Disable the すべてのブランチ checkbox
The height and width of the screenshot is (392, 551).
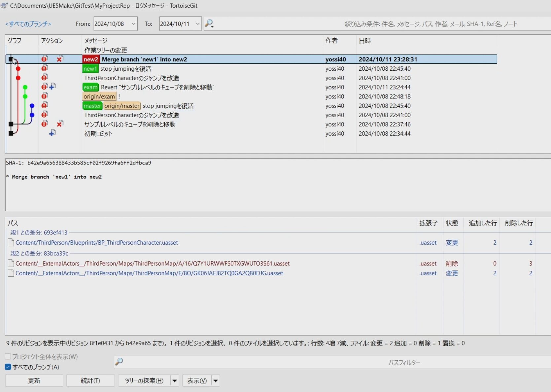pos(7,367)
